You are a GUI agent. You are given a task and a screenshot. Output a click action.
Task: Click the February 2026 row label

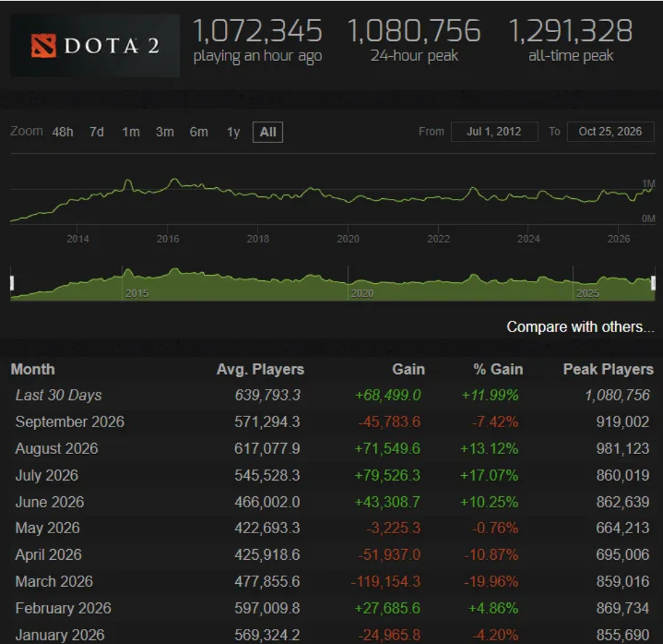(64, 608)
